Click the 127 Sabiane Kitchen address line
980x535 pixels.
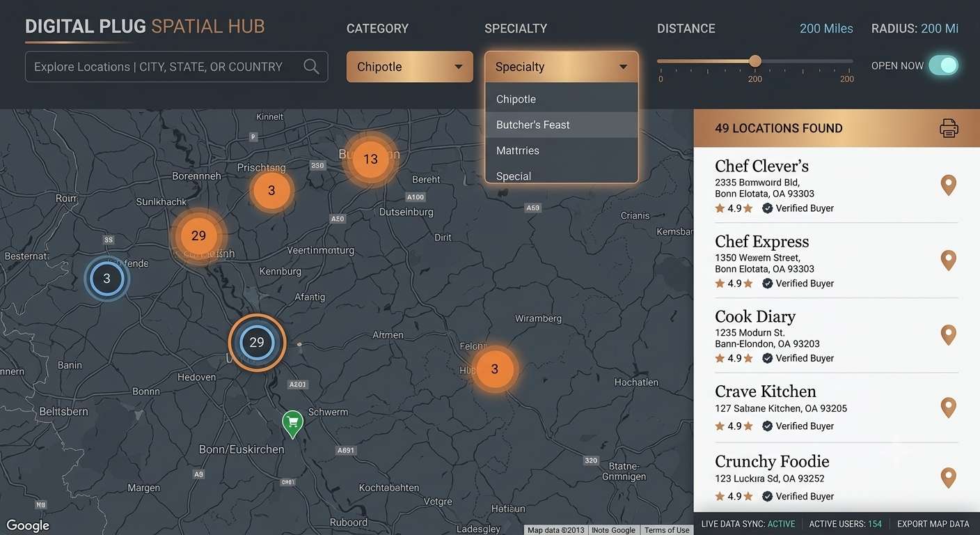pyautogui.click(x=781, y=408)
